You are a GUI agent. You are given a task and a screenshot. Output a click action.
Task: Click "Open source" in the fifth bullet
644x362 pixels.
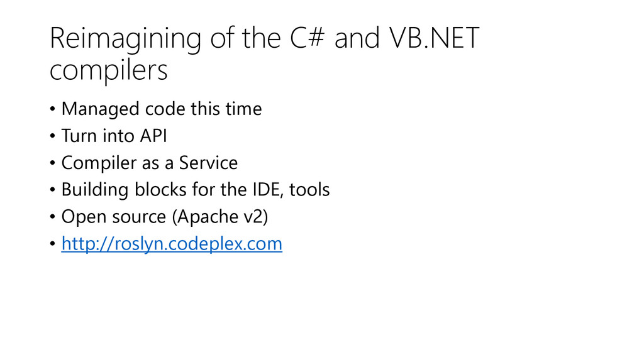[114, 217]
